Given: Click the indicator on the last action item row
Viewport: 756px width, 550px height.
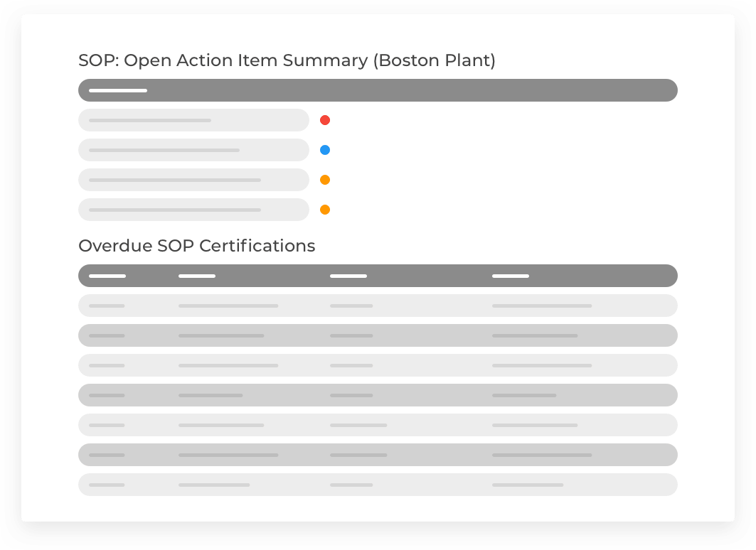Looking at the screenshot, I should pyautogui.click(x=325, y=210).
